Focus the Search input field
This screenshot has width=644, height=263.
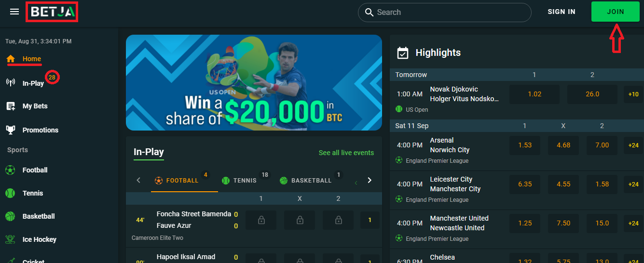[444, 13]
